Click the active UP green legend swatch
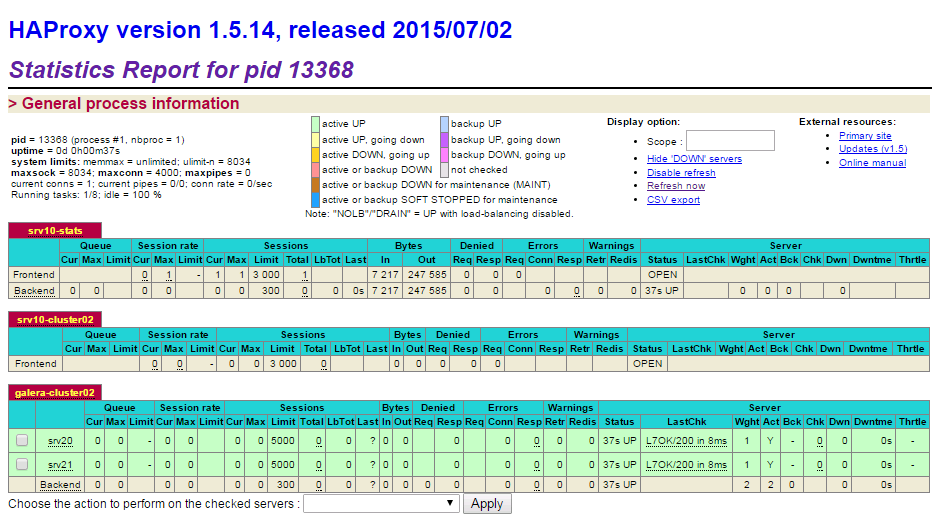The image size is (934, 519). [x=315, y=124]
